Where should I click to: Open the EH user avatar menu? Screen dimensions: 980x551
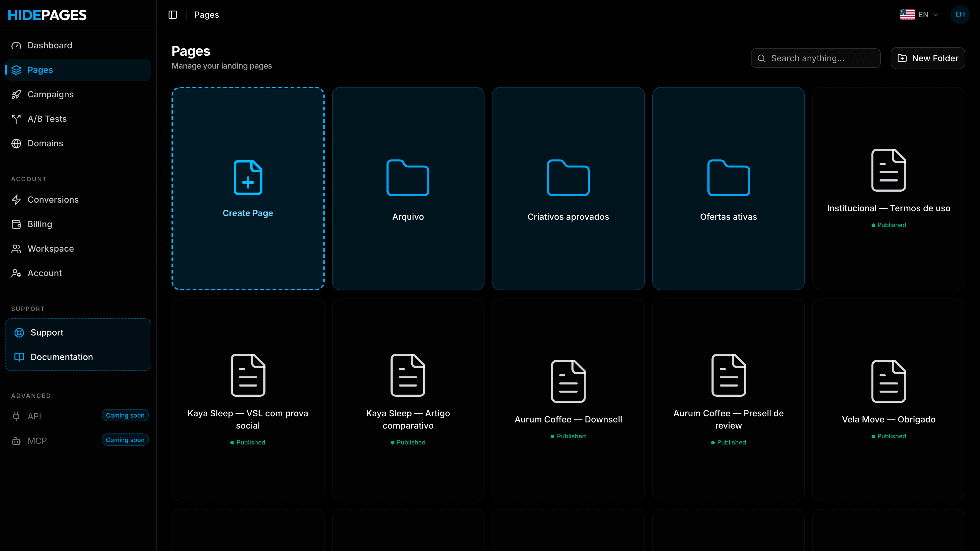(x=960, y=14)
